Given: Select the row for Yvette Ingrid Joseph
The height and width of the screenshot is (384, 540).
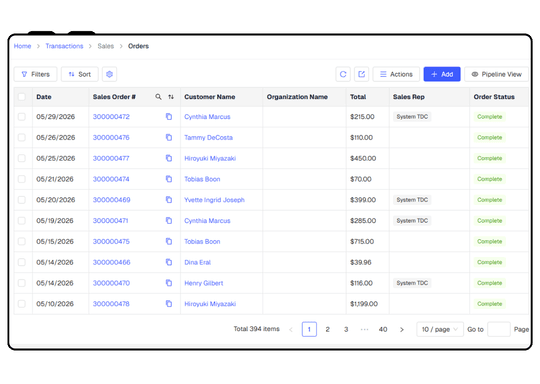Looking at the screenshot, I should pyautogui.click(x=22, y=200).
